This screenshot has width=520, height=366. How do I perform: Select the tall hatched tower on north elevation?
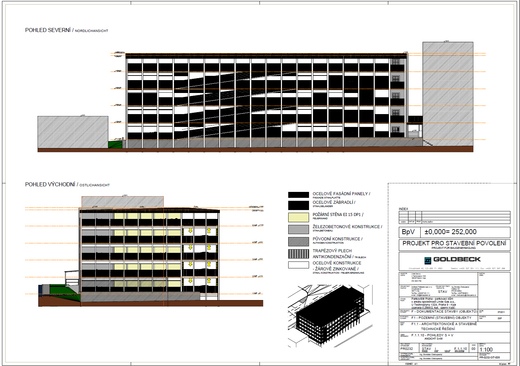[448, 94]
